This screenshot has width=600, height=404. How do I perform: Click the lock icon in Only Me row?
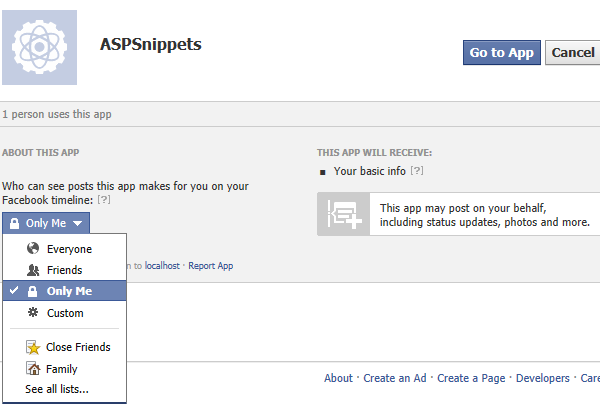coord(33,291)
